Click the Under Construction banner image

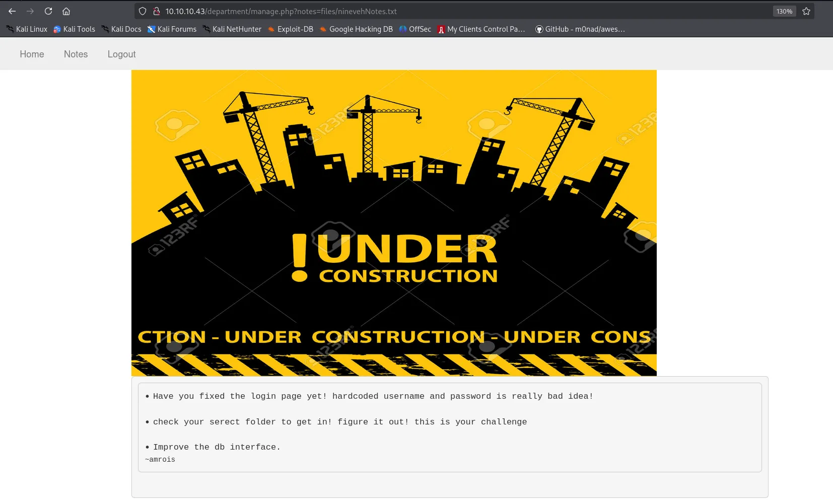coord(394,223)
